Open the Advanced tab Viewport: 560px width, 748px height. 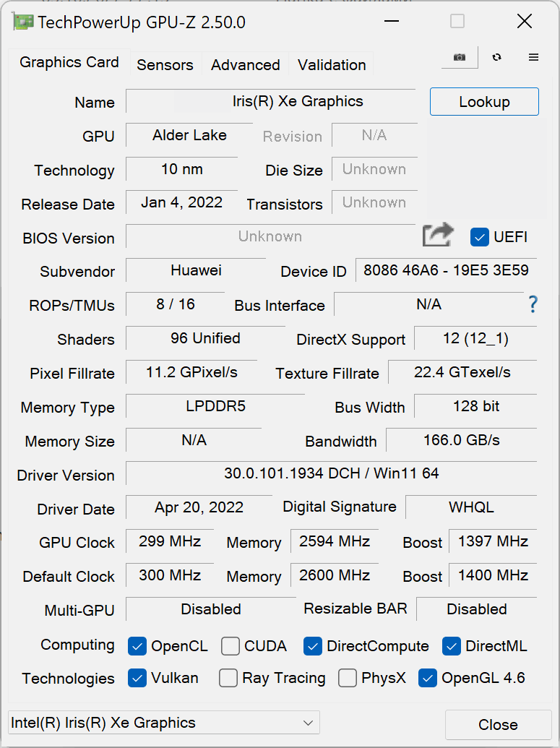click(245, 65)
